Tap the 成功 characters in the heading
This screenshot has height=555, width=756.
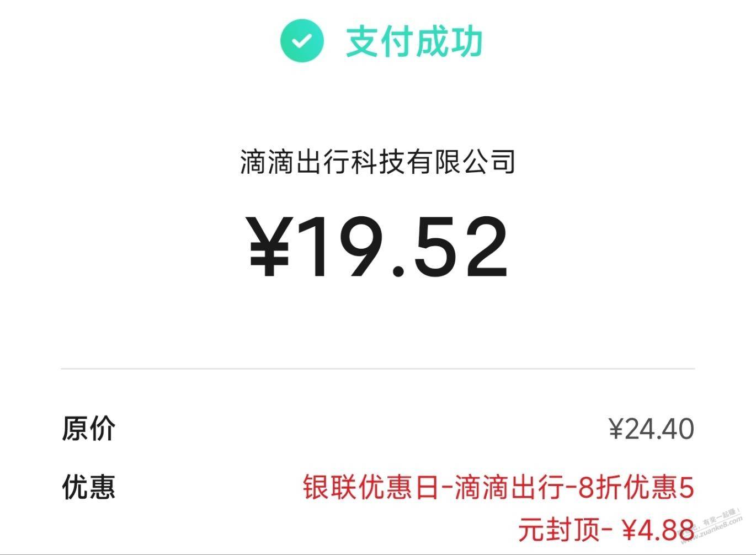tap(449, 41)
